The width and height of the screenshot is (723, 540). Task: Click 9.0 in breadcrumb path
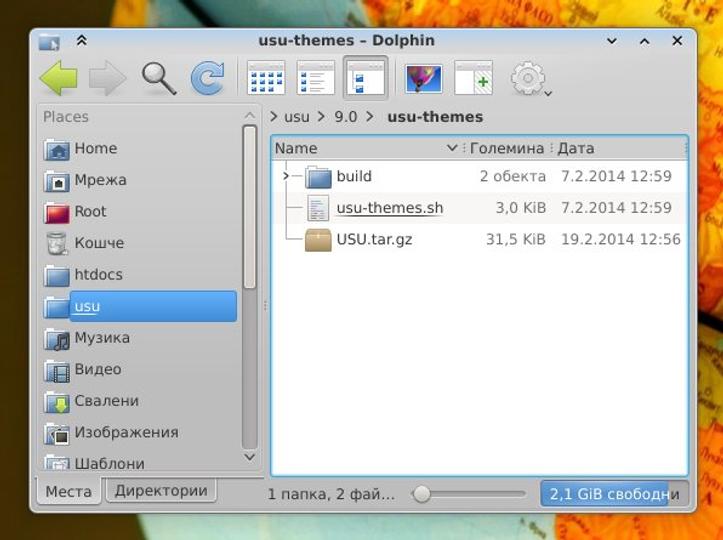[346, 117]
